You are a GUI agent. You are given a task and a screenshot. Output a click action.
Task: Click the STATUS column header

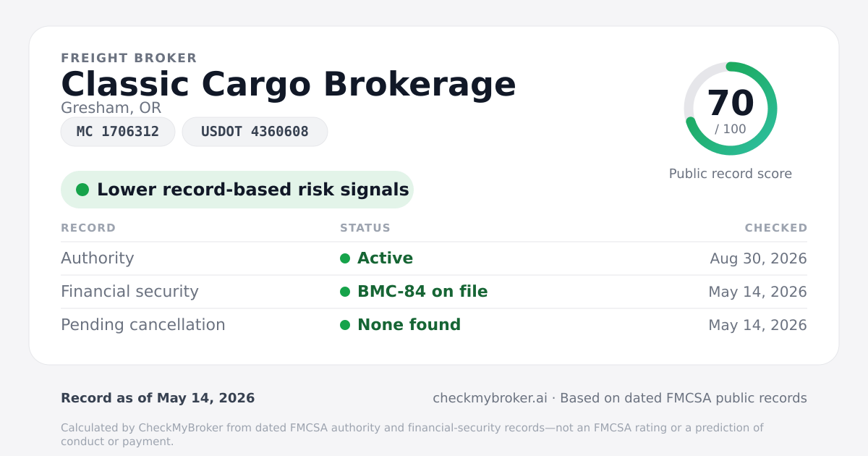click(x=365, y=228)
